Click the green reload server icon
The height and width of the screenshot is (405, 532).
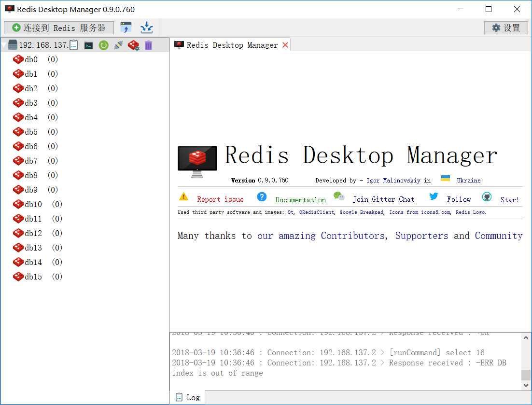pyautogui.click(x=103, y=45)
